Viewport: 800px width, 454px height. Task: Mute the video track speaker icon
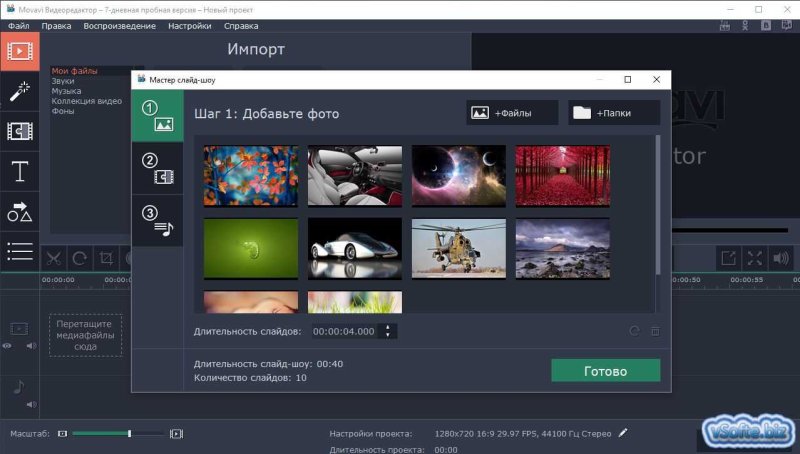tap(30, 346)
